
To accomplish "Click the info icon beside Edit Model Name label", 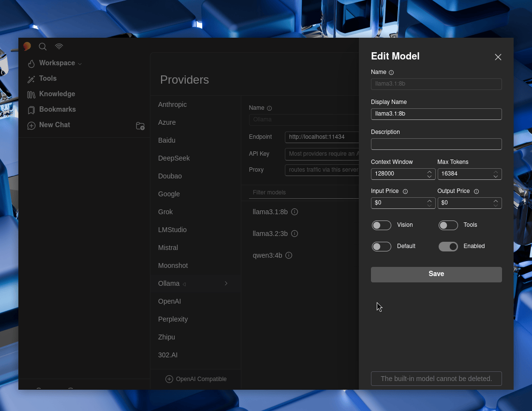I will 391,73.
